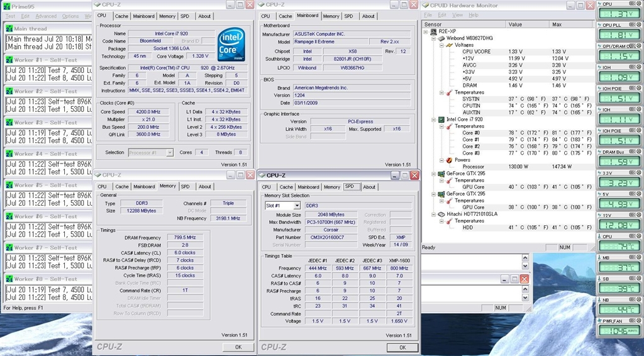The image size is (644, 356).
Task: Click the Intel Core i7 920 processor icon
Action: [x=441, y=119]
